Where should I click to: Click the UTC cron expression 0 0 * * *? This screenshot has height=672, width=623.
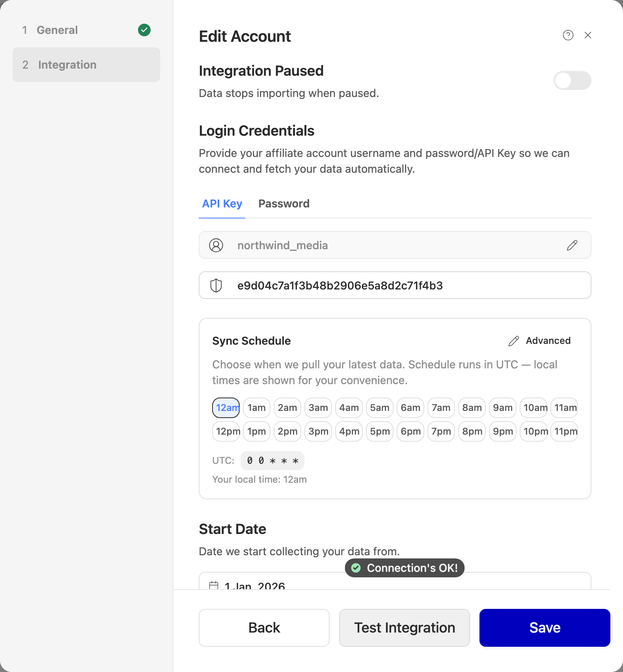coord(272,461)
